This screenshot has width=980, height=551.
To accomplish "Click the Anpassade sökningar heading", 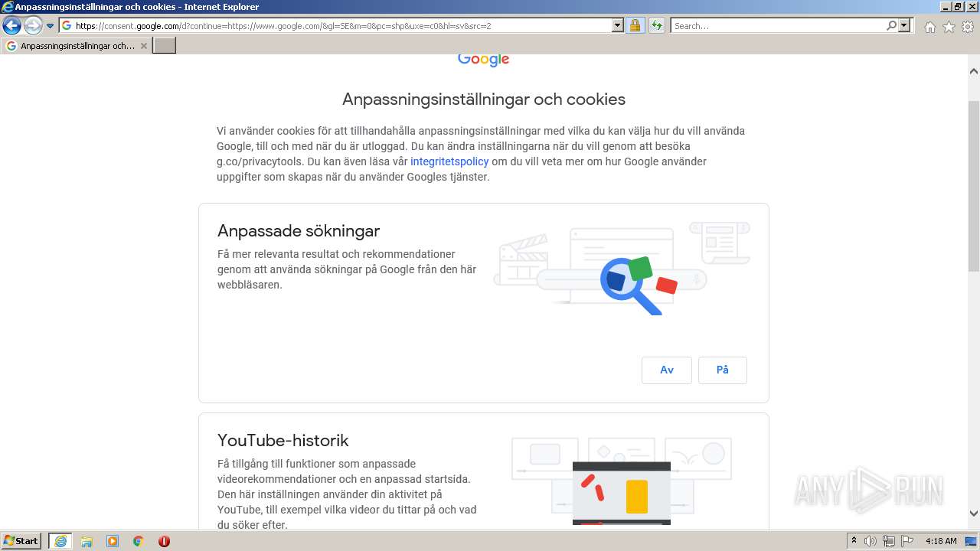I will [299, 230].
